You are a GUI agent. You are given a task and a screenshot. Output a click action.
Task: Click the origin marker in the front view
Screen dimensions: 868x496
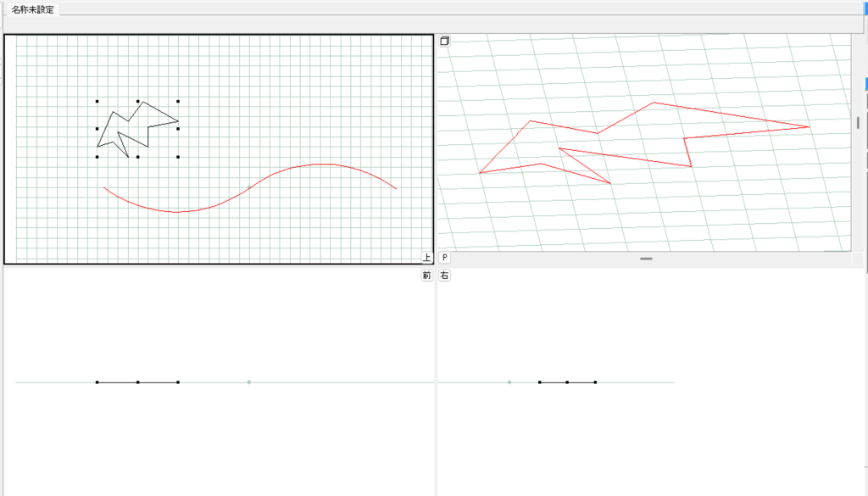coord(248,382)
